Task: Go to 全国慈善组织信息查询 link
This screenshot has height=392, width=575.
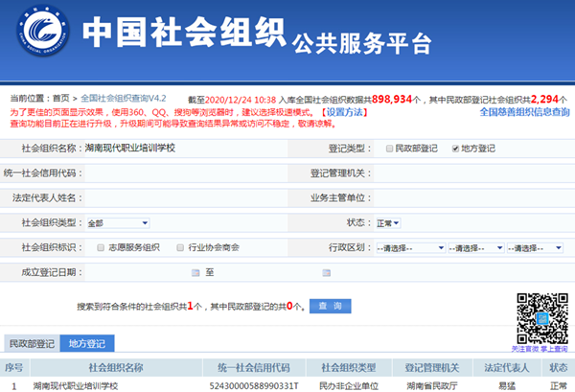Action: (521, 111)
